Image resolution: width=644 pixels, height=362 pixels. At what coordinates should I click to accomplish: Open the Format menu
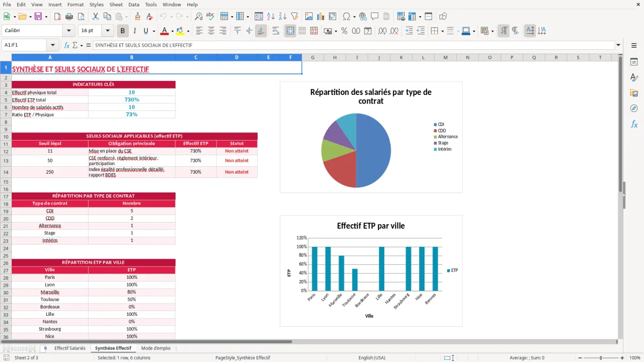pos(75,4)
